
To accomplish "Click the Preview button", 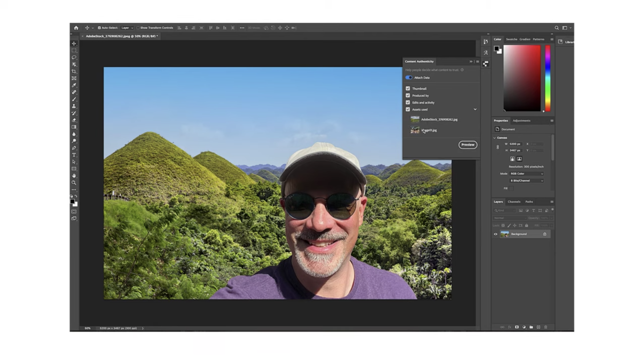I will click(468, 145).
